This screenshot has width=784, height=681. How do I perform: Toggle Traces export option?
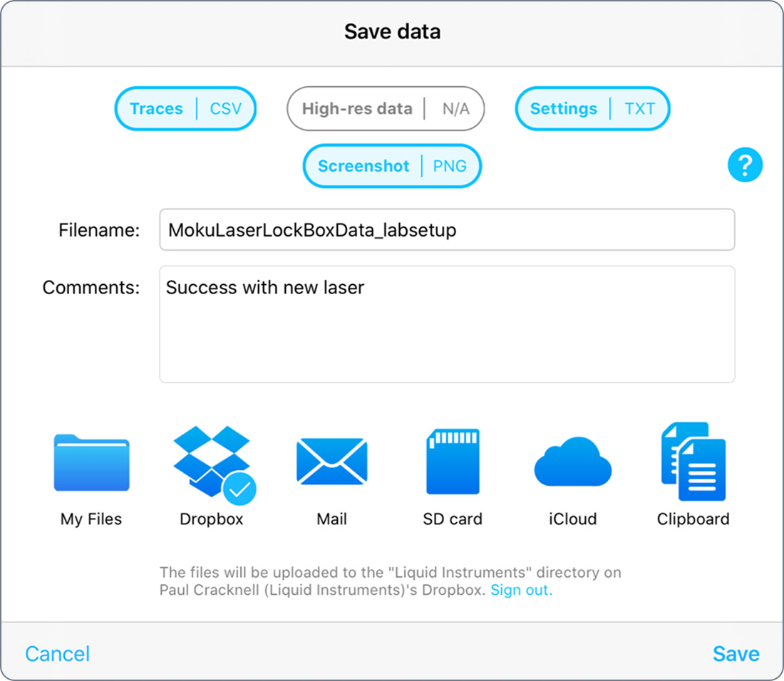pos(157,108)
